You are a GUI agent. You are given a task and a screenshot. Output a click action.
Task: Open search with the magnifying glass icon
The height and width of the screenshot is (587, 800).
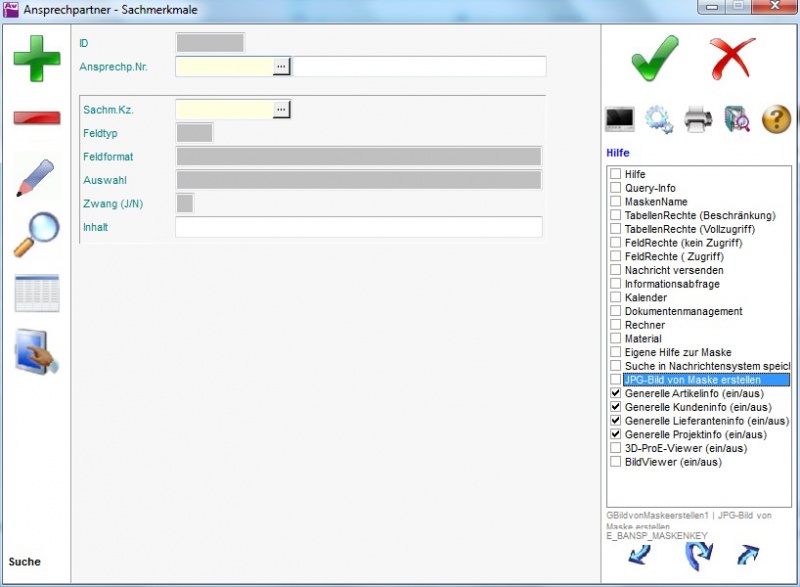[x=36, y=235]
